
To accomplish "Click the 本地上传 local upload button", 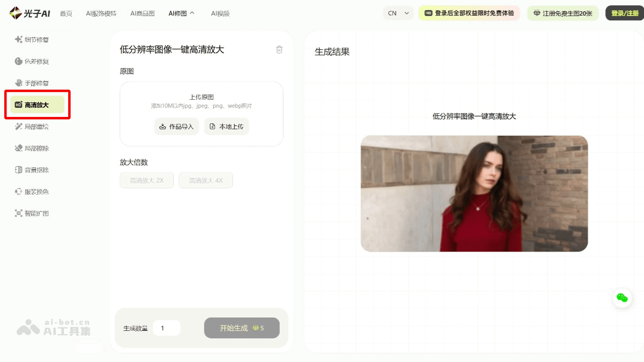I will tap(226, 127).
